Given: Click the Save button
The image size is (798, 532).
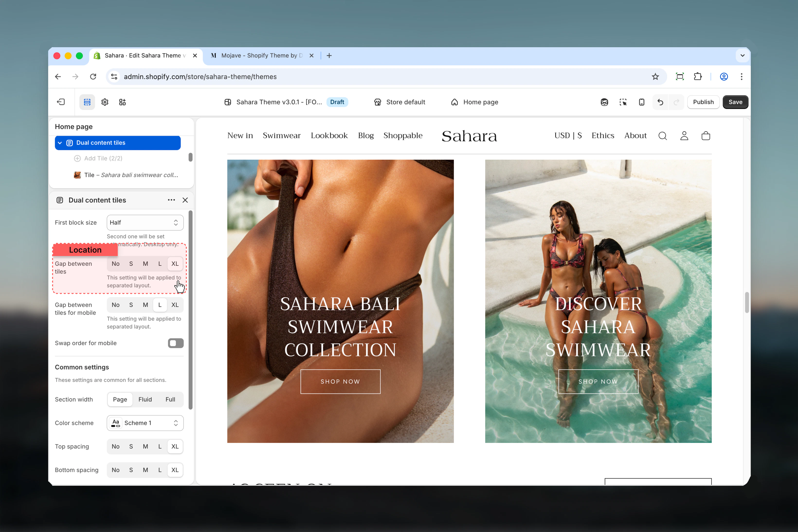Looking at the screenshot, I should coord(735,102).
